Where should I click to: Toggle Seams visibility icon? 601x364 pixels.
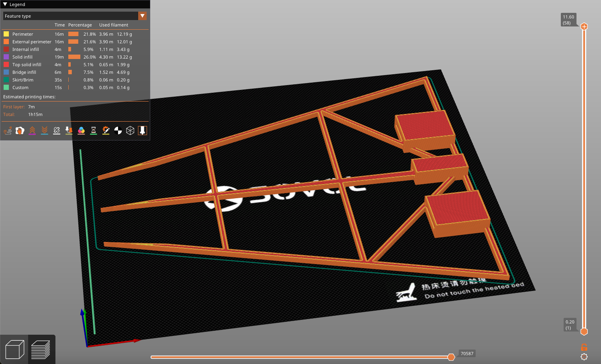[x=57, y=130]
